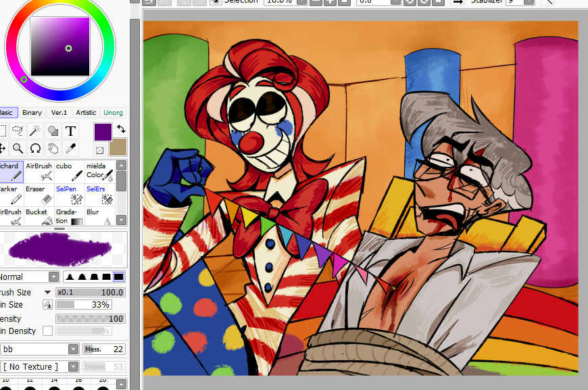Select the Rotate view tool
Image resolution: width=588 pixels, height=390 pixels.
[x=35, y=149]
